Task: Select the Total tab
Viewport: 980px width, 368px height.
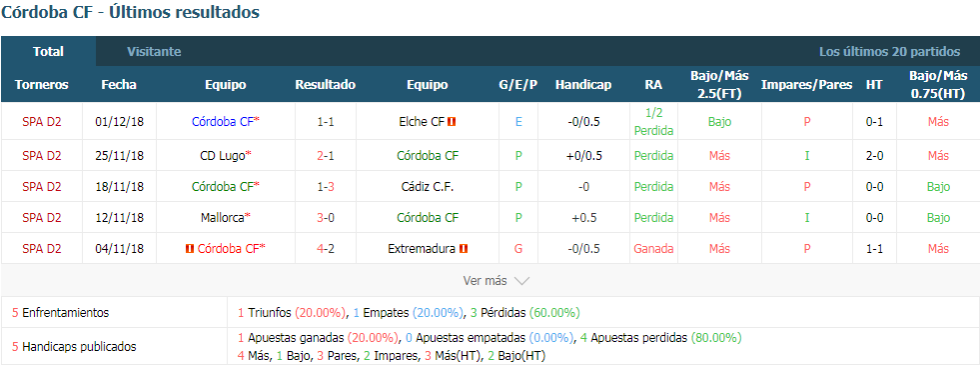Action: click(48, 51)
